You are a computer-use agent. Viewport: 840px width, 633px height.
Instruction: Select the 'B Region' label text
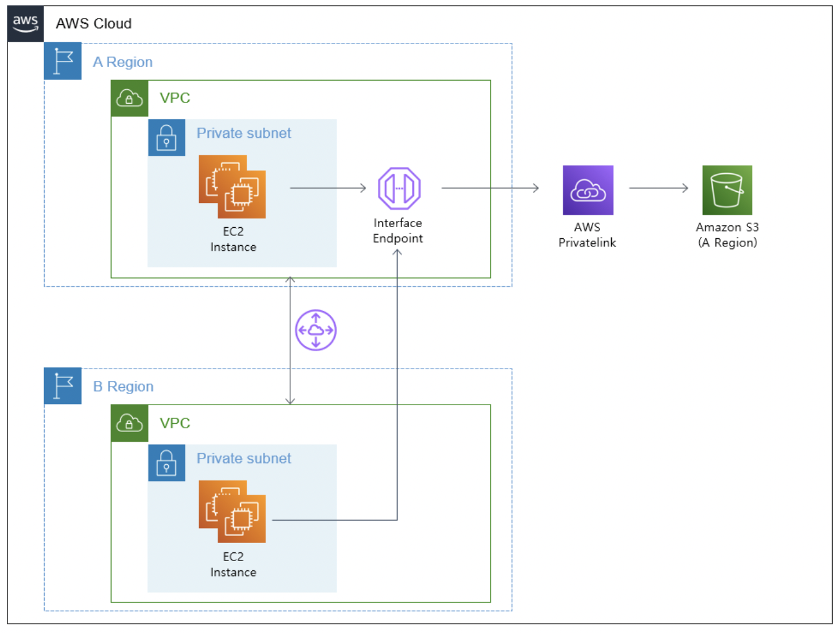pyautogui.click(x=123, y=387)
